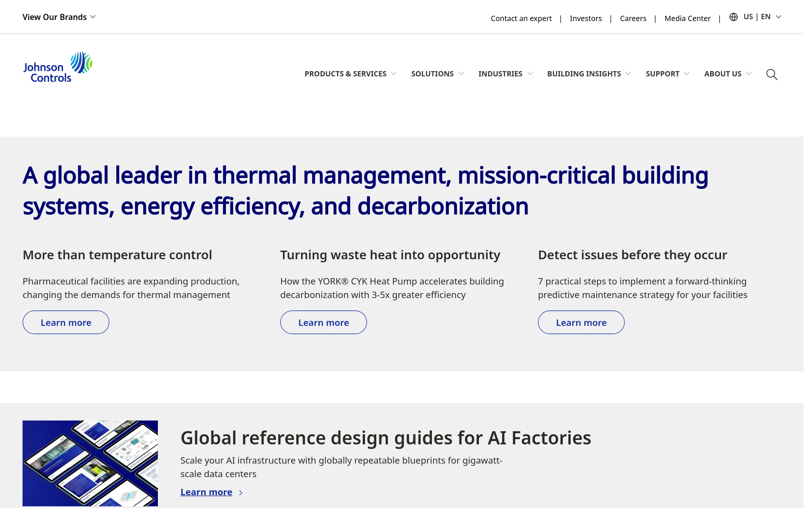Image resolution: width=812 pixels, height=508 pixels.
Task: Open the Careers link
Action: [633, 18]
